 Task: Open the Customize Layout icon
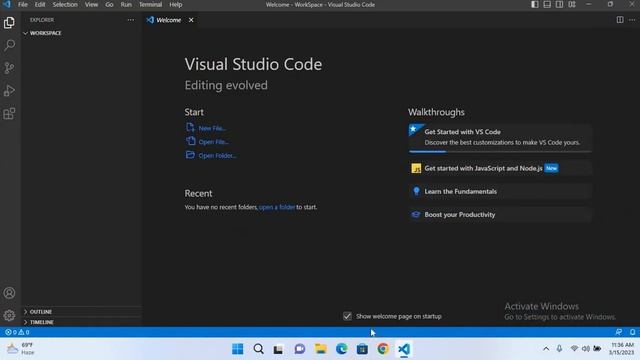572,4
